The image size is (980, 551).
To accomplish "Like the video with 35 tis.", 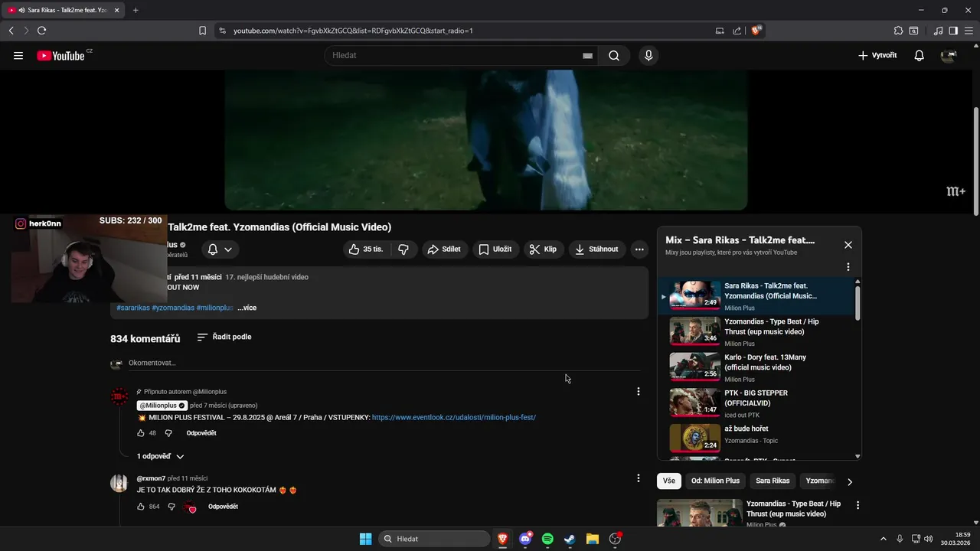I will click(x=367, y=249).
